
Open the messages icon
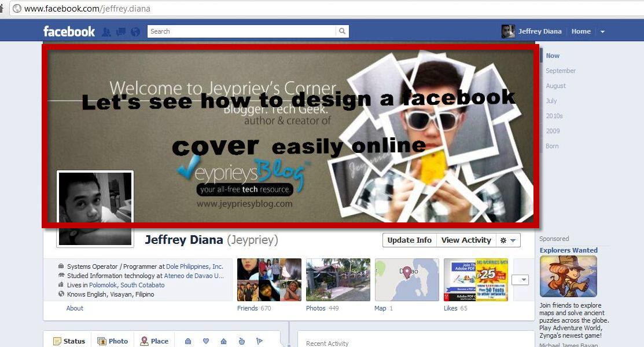click(120, 32)
